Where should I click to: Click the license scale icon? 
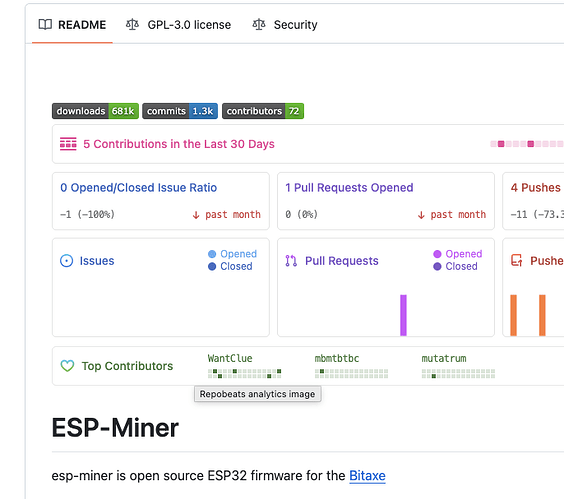coord(132,24)
